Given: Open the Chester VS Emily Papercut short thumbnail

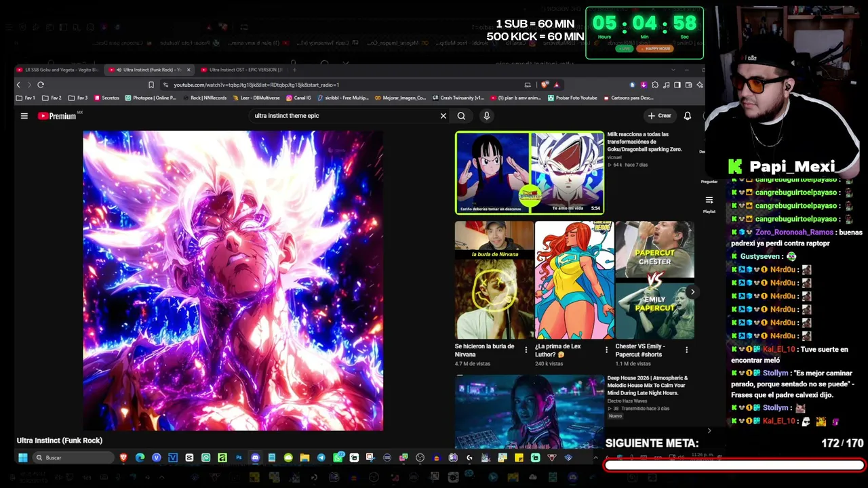Looking at the screenshot, I should pyautogui.click(x=654, y=280).
